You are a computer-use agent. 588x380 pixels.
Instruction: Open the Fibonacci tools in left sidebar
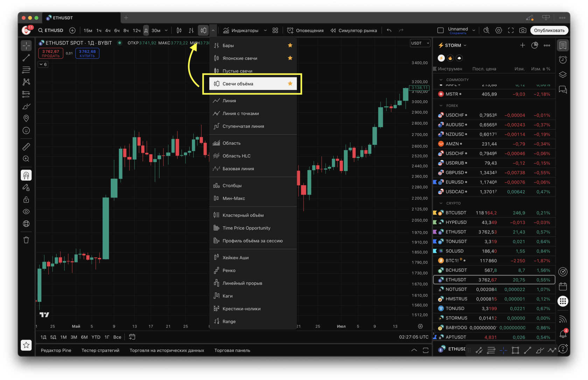point(26,70)
